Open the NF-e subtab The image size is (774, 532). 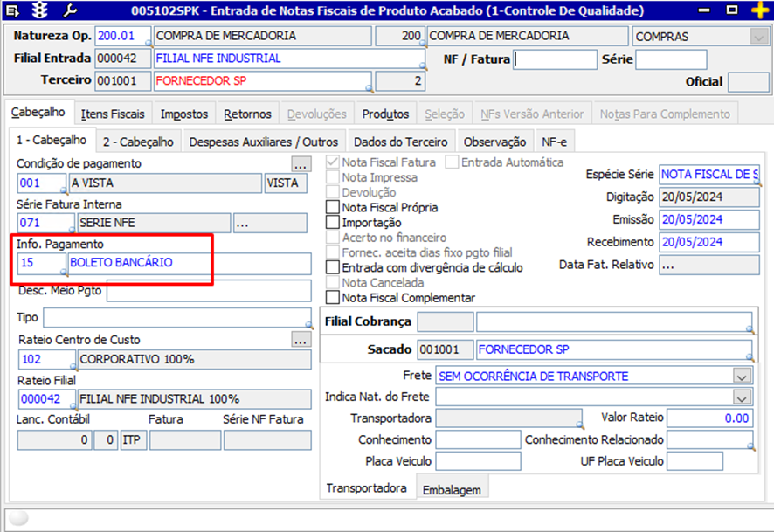pyautogui.click(x=555, y=142)
